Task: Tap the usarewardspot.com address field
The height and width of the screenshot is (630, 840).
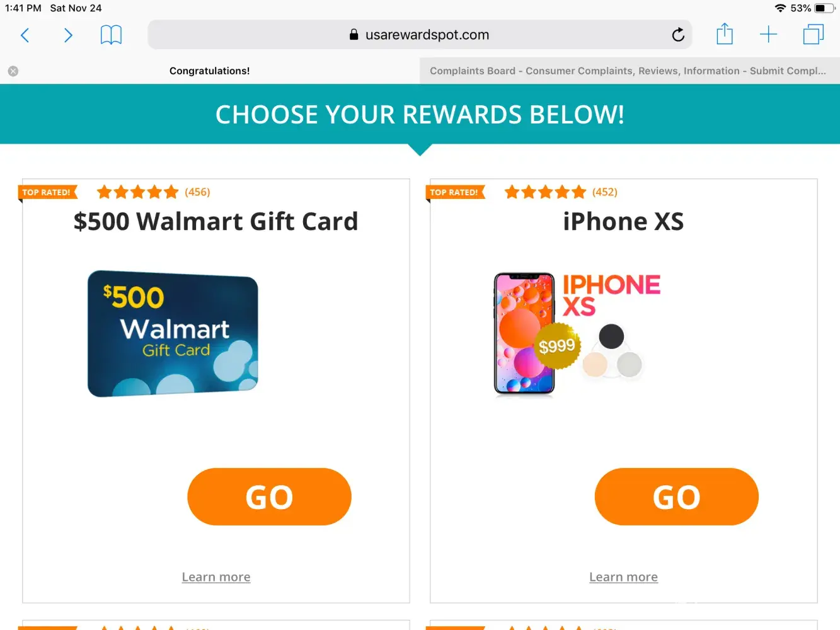Action: coord(420,35)
